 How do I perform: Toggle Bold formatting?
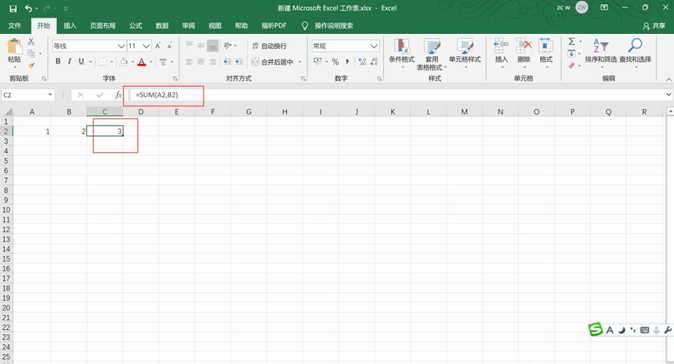click(58, 61)
